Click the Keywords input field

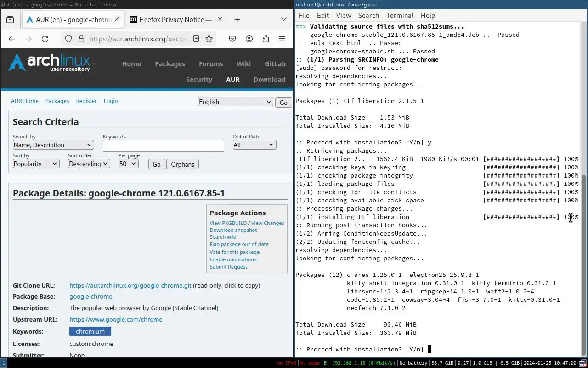click(x=164, y=146)
